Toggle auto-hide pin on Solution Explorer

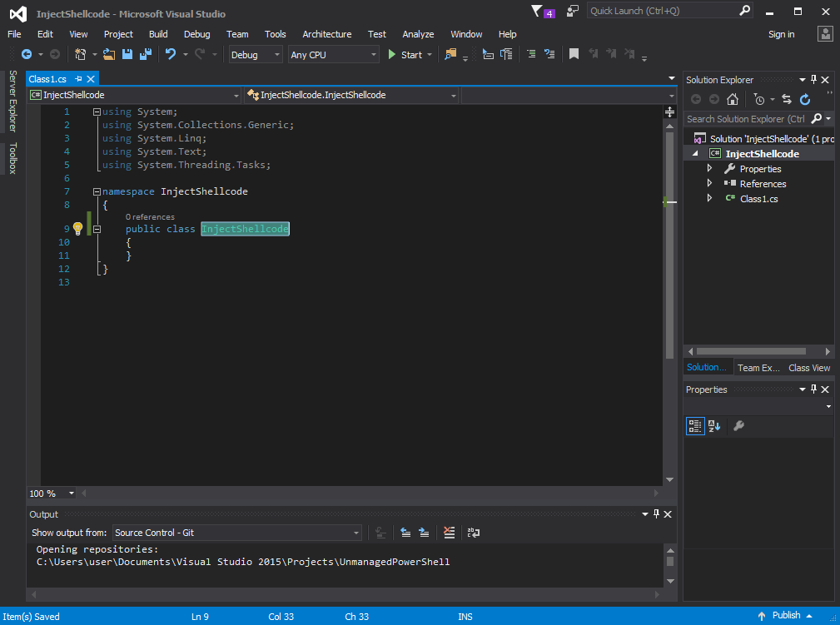click(813, 79)
